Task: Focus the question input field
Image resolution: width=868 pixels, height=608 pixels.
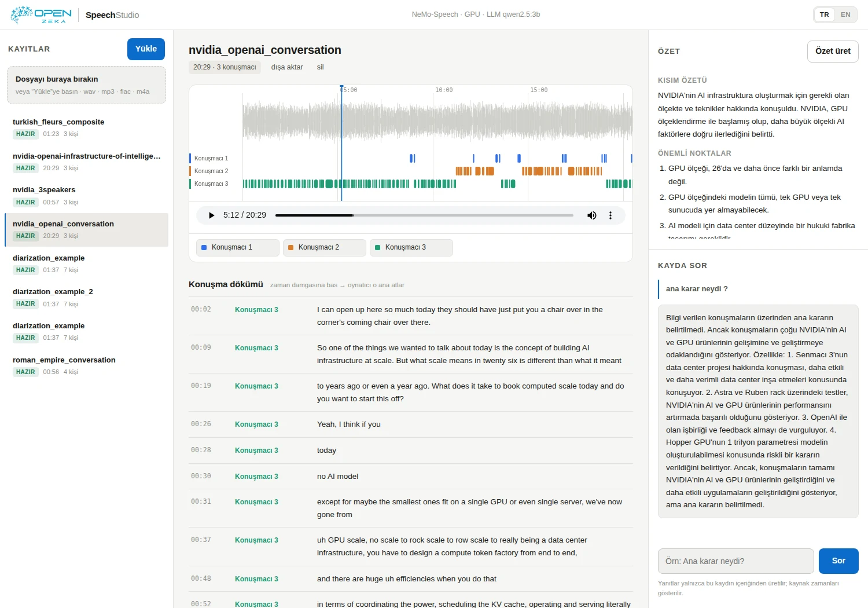Action: [x=735, y=561]
